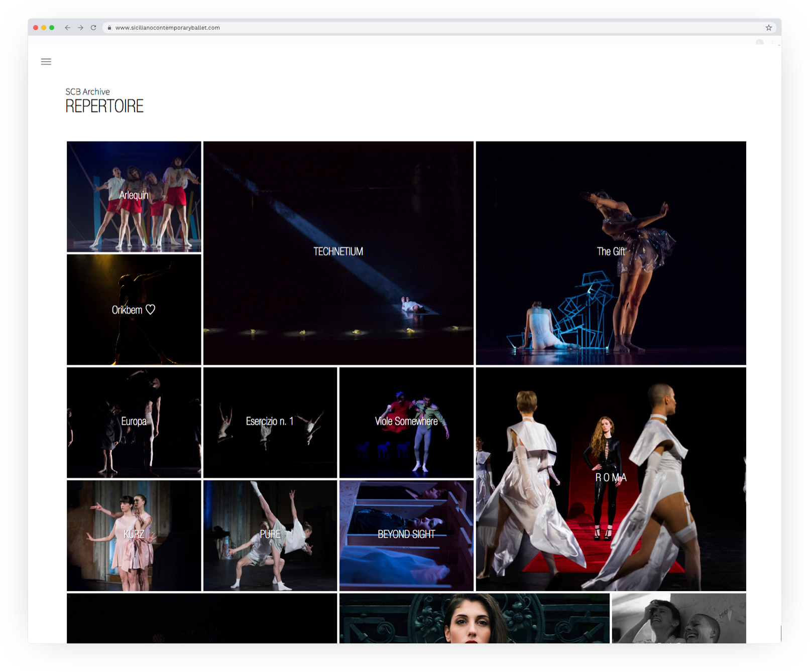Click the REPERTOIRE heading
Viewport: 810px width, 672px height.
(x=104, y=106)
